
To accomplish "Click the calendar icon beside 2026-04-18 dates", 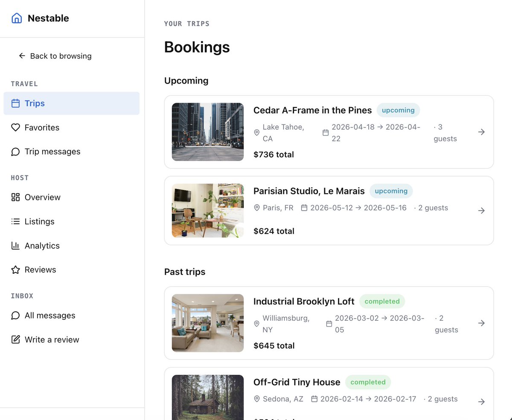I will [x=326, y=133].
